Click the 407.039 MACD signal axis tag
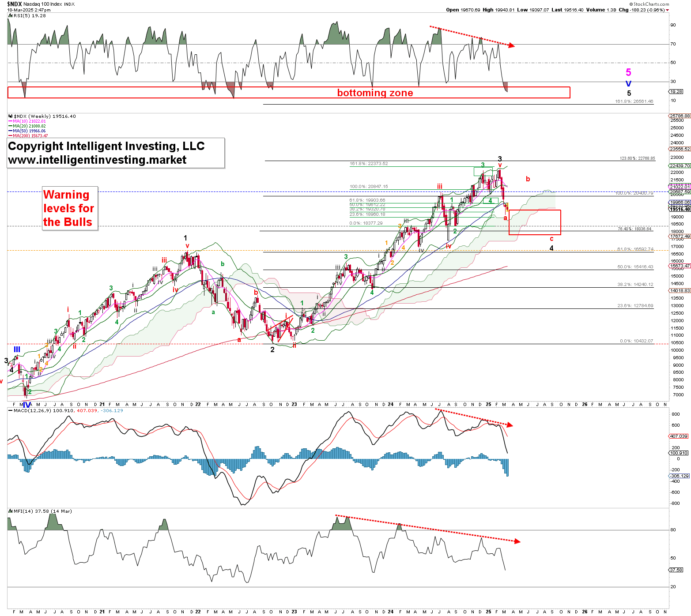The image size is (691, 616). (x=679, y=436)
